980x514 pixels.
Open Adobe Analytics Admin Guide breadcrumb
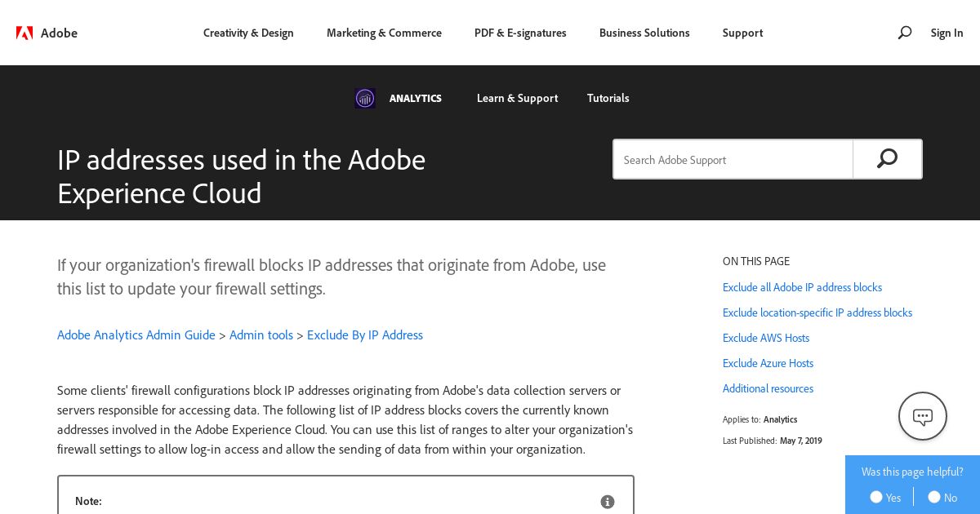136,335
